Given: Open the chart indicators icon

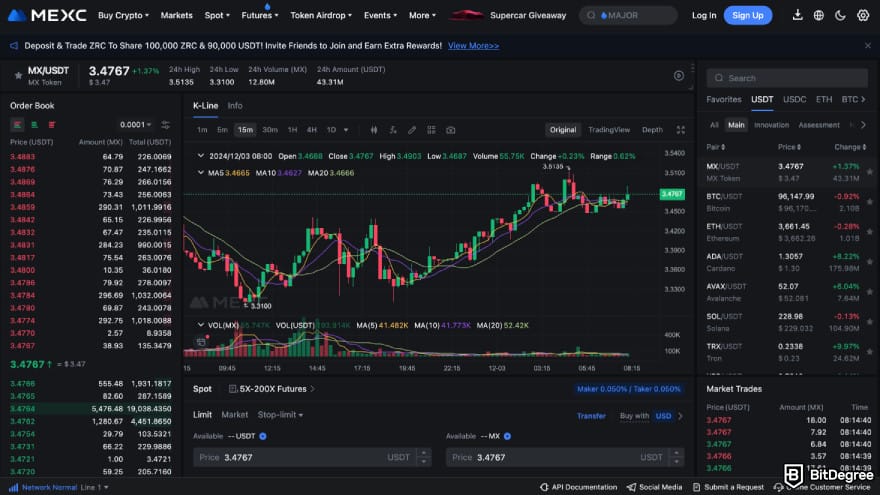Looking at the screenshot, I should tap(393, 130).
